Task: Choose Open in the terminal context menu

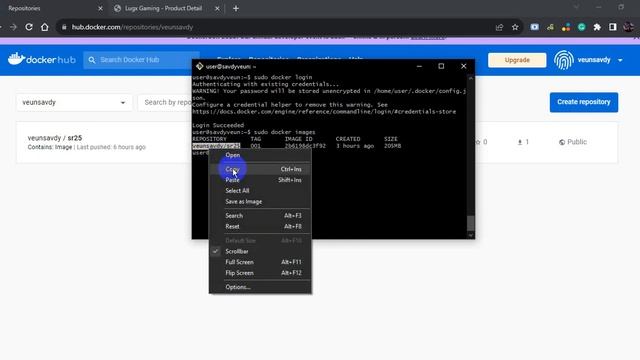Action: click(x=260, y=155)
